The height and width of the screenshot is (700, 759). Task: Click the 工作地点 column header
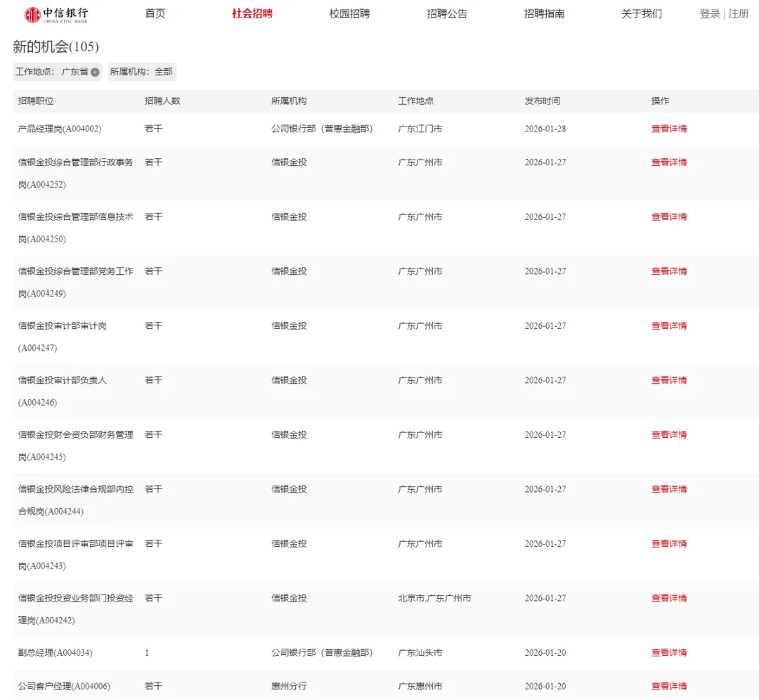coord(416,101)
